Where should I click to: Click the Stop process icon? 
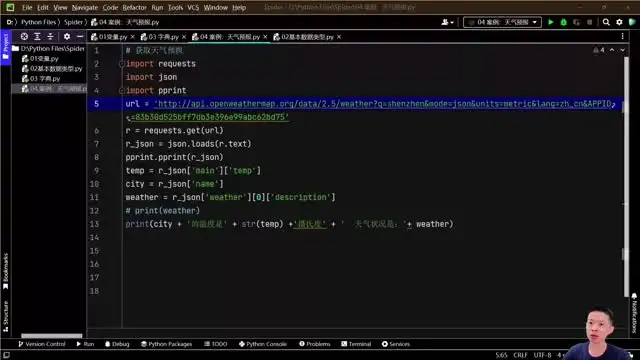(589, 22)
